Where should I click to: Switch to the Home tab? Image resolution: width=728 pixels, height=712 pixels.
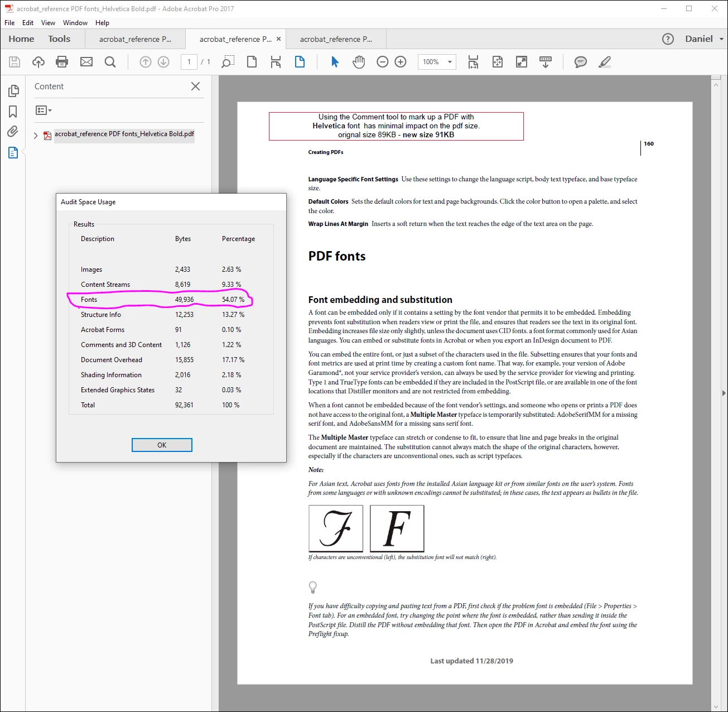21,39
